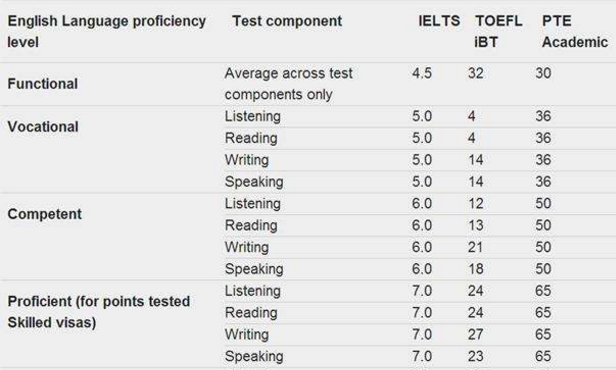Click the PTE Academic column header

pos(575,31)
